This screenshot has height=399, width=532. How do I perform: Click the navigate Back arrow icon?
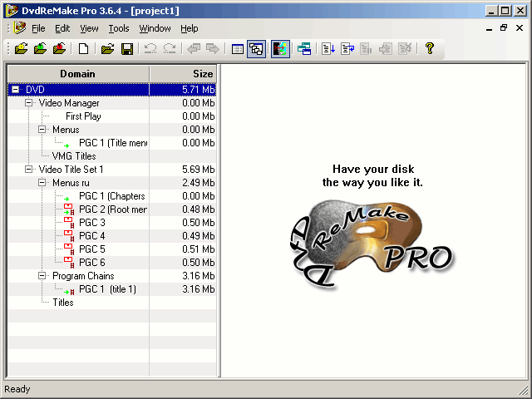coord(194,48)
